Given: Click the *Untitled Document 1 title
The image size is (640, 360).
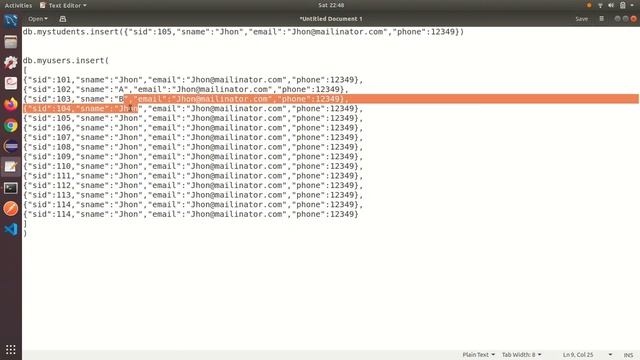Looking at the screenshot, I should 331,19.
